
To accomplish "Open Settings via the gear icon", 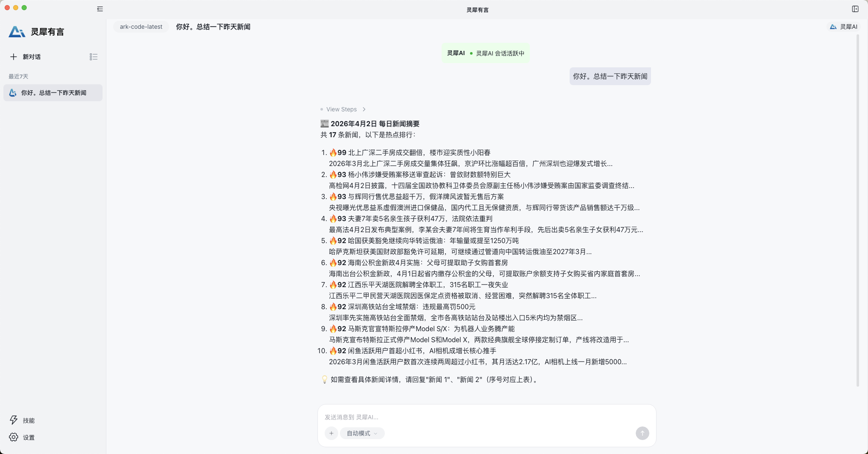I will tap(14, 437).
